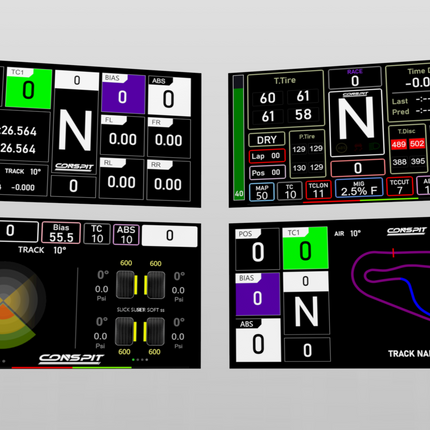Click the T.Tire panel heading

285,80
